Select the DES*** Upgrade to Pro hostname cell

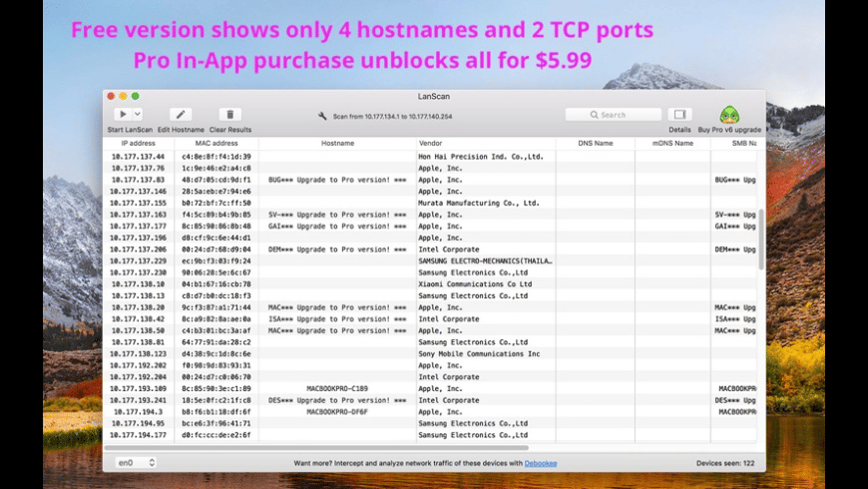337,400
